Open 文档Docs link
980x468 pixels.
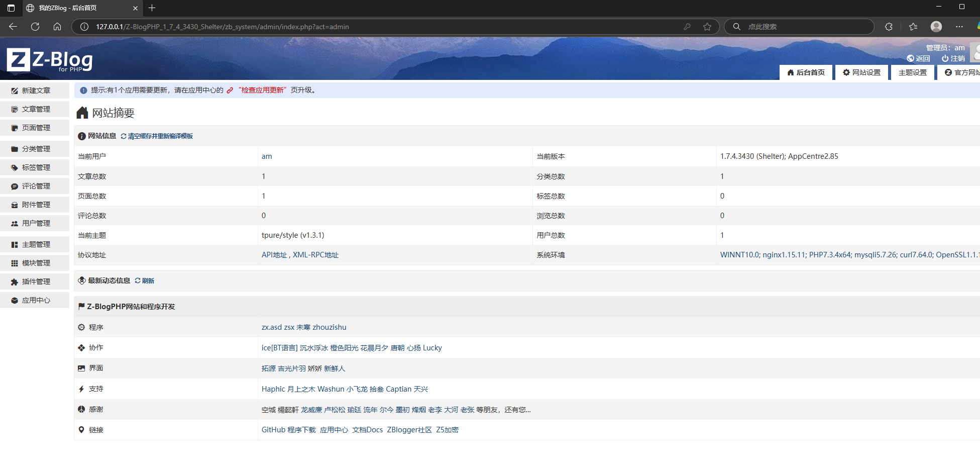point(368,430)
